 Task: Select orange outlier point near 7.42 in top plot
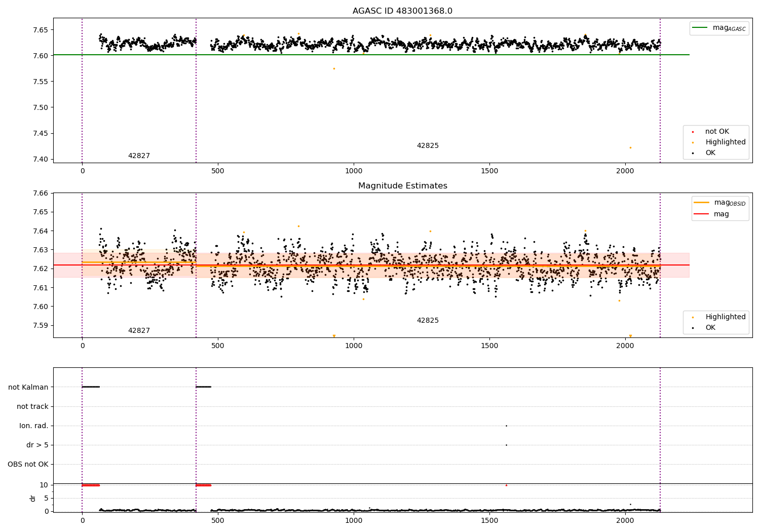click(630, 147)
